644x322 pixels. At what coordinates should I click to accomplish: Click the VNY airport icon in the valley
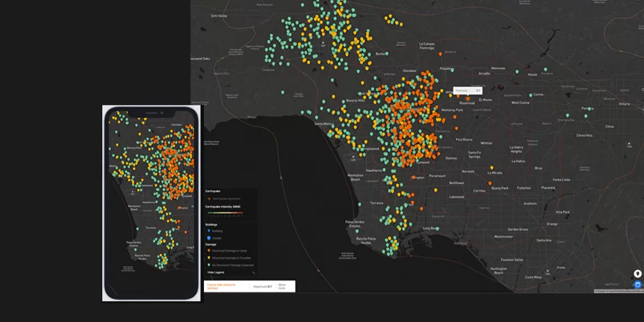323,43
